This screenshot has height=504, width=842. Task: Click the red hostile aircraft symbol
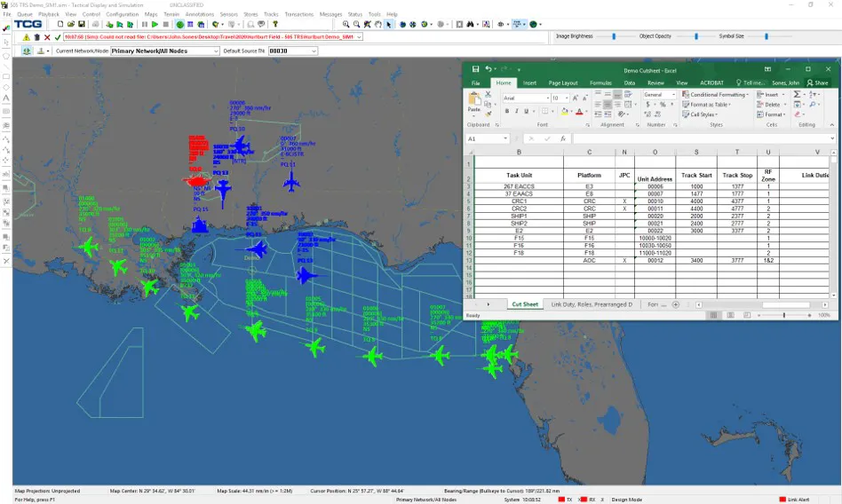tap(196, 180)
